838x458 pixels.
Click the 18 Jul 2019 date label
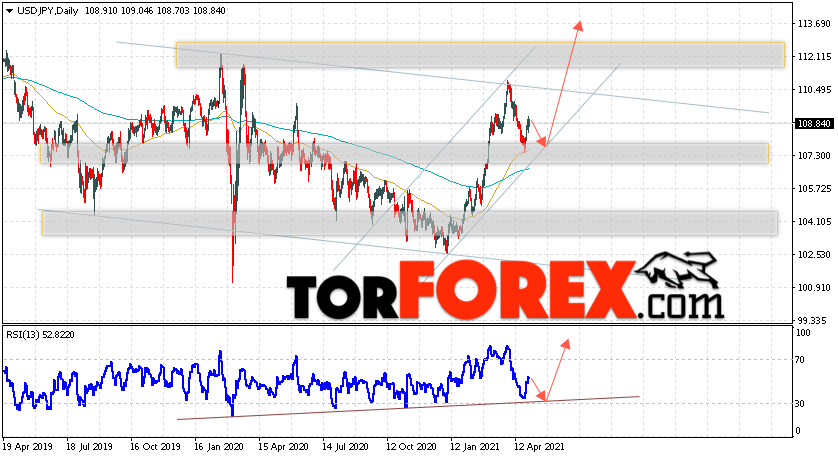point(89,446)
